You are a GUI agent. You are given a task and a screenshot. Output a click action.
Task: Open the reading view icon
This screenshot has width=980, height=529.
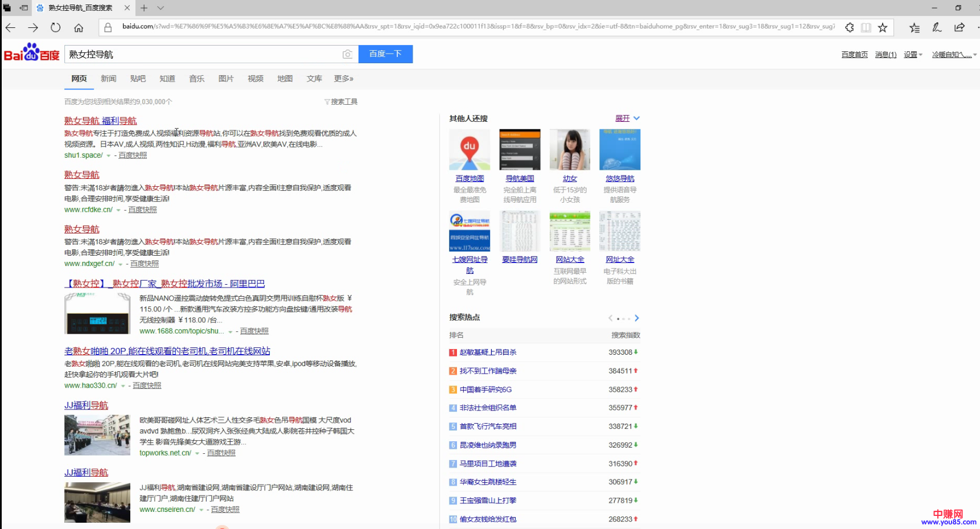point(866,27)
